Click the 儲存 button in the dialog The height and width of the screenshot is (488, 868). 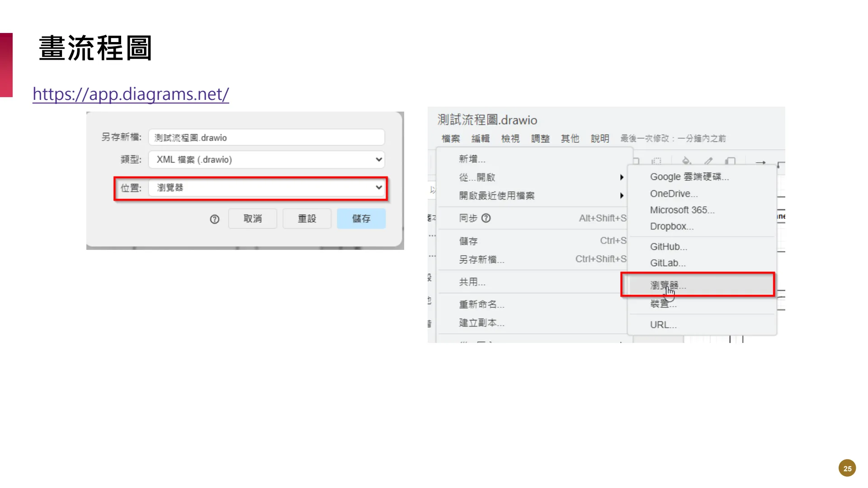(x=361, y=219)
